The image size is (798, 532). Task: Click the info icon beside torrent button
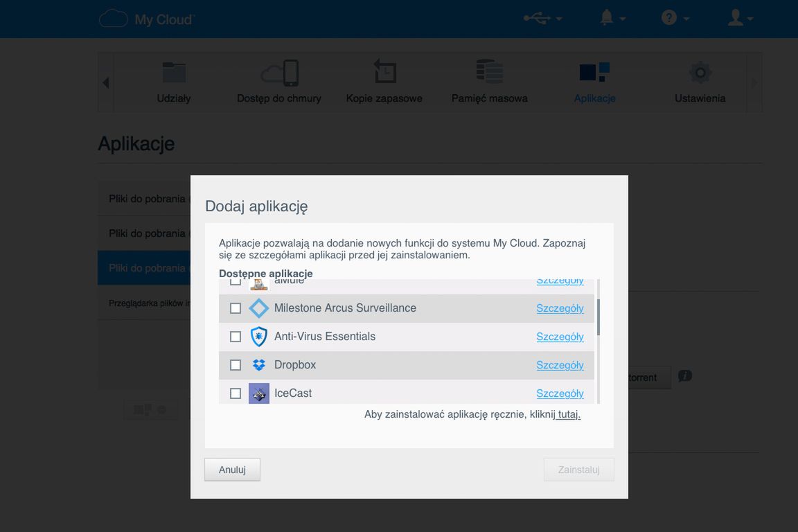point(685,376)
